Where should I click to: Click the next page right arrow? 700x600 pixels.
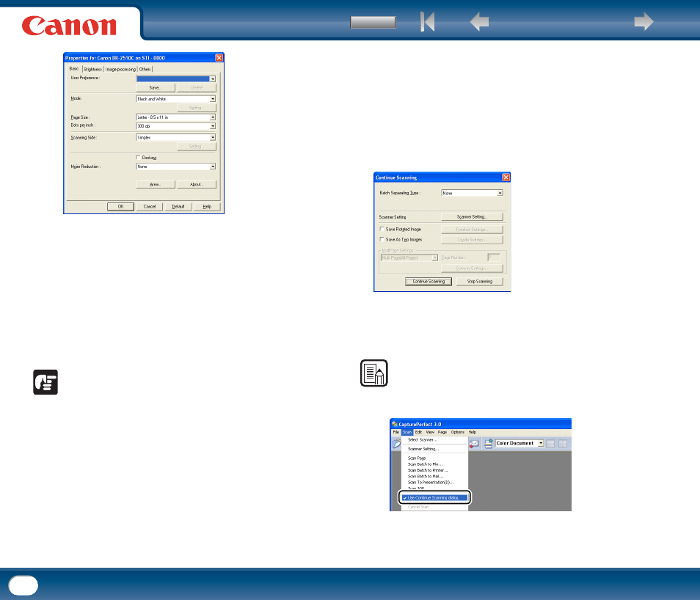[644, 21]
